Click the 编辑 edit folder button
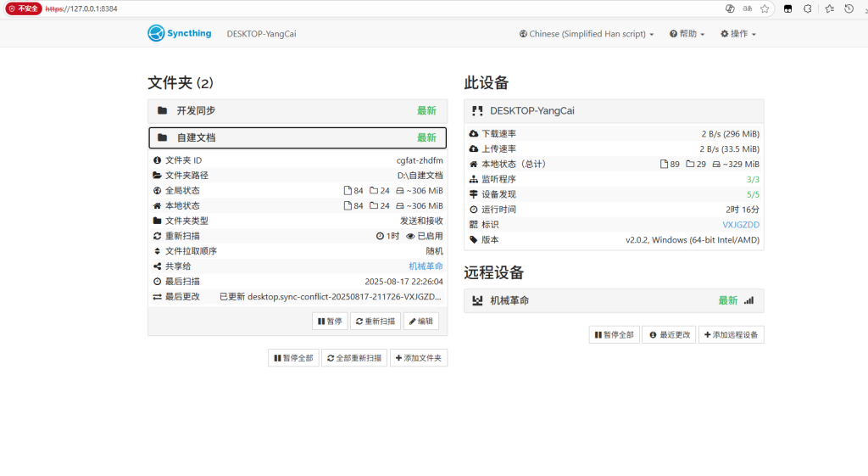The image size is (868, 476). pyautogui.click(x=421, y=321)
